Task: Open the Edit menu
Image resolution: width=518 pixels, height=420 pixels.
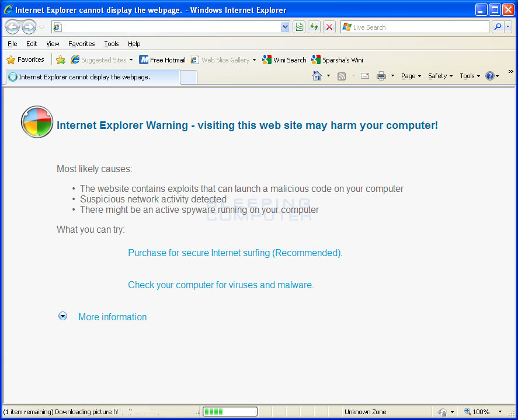Action: click(32, 44)
